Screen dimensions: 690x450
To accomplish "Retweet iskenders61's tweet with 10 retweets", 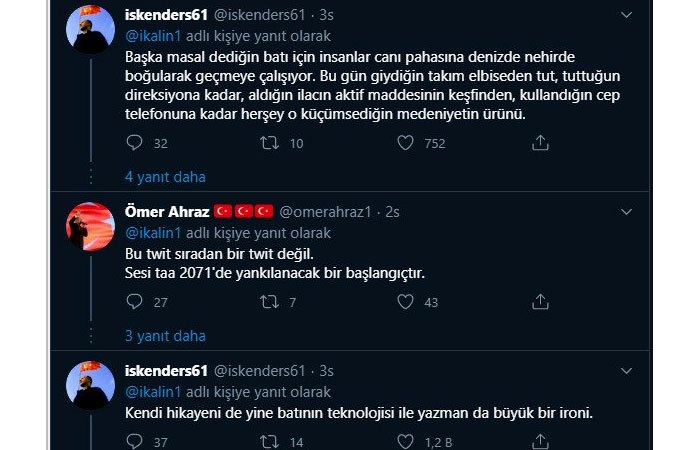I will pos(269,143).
